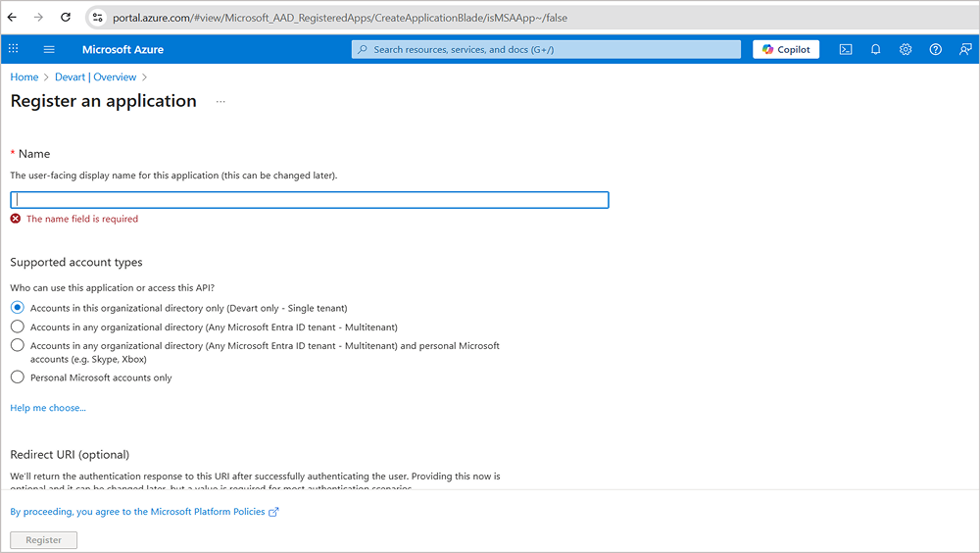Image resolution: width=980 pixels, height=553 pixels.
Task: Open more options ellipsis beside page title
Action: [220, 101]
